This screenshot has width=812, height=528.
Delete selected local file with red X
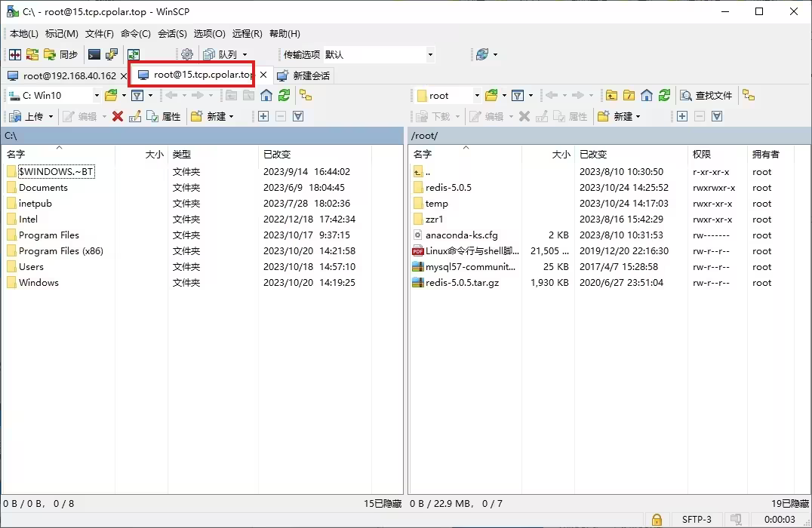coord(118,116)
